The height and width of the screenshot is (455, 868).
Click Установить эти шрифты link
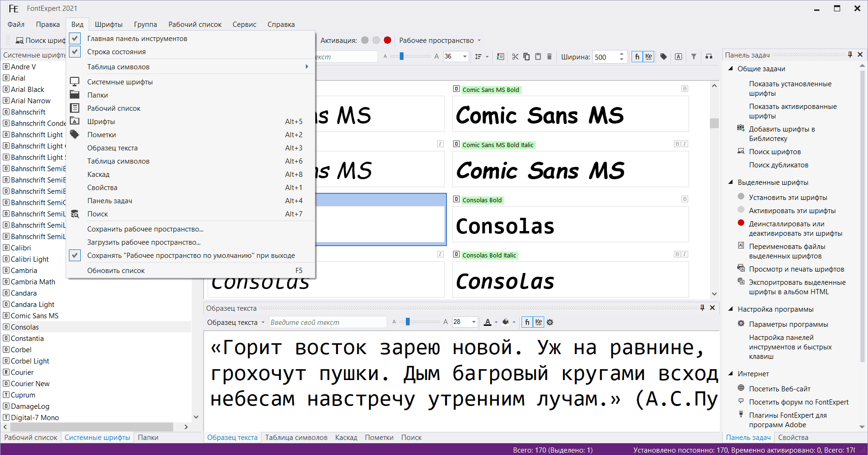click(x=788, y=198)
